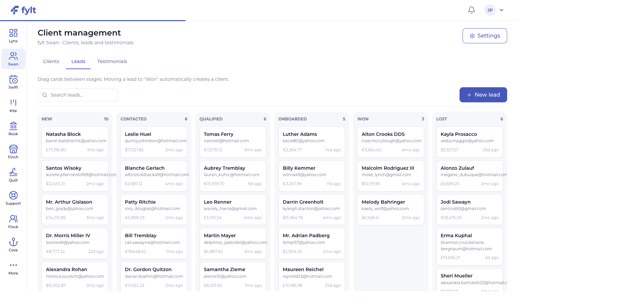Screen dimensions: 644x302
Task: Open Settings for client management
Action: [485, 36]
